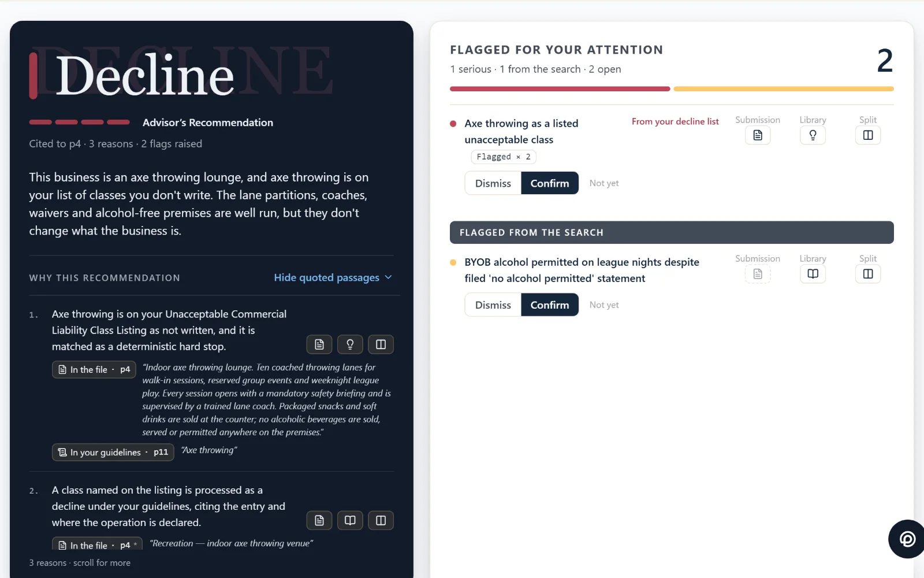This screenshot has height=578, width=924.
Task: Open Submission document icon for axe throwing flag
Action: coord(758,135)
